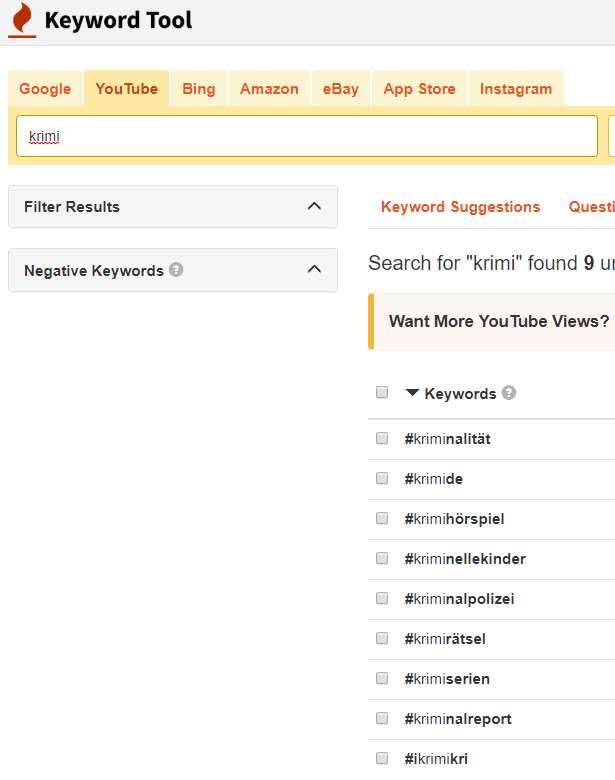Check the #krimide checkbox
The width and height of the screenshot is (615, 780).
382,478
